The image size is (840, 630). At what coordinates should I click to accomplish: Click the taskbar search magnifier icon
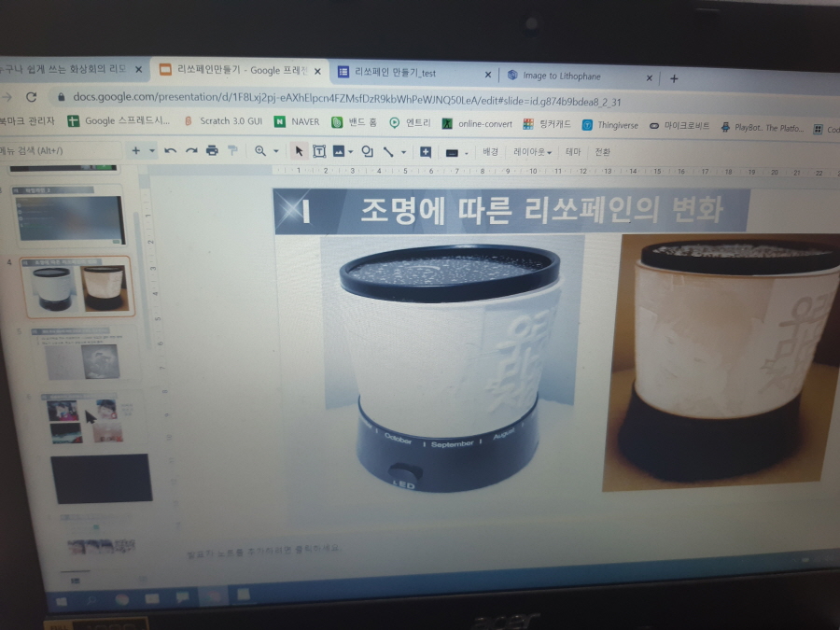coord(91,600)
